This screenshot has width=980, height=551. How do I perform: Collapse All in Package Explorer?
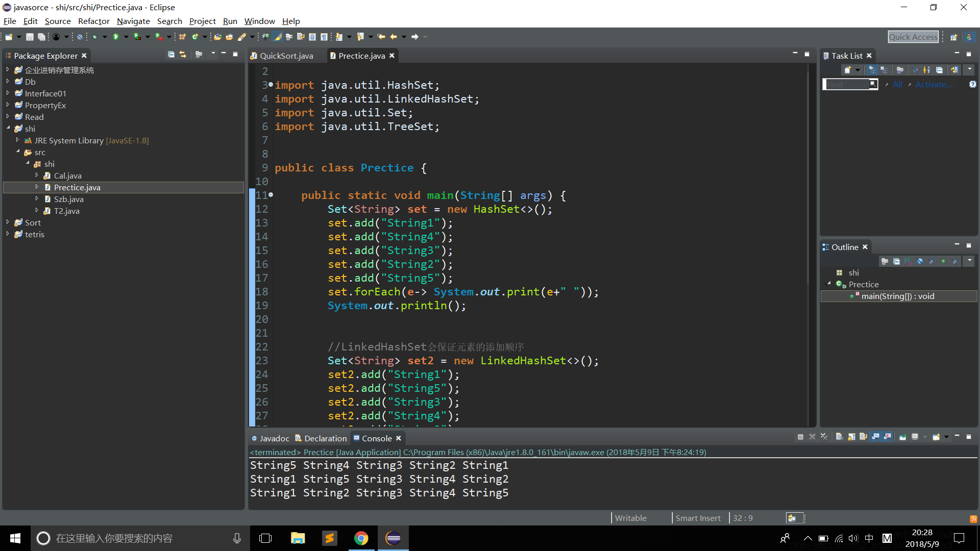click(171, 55)
